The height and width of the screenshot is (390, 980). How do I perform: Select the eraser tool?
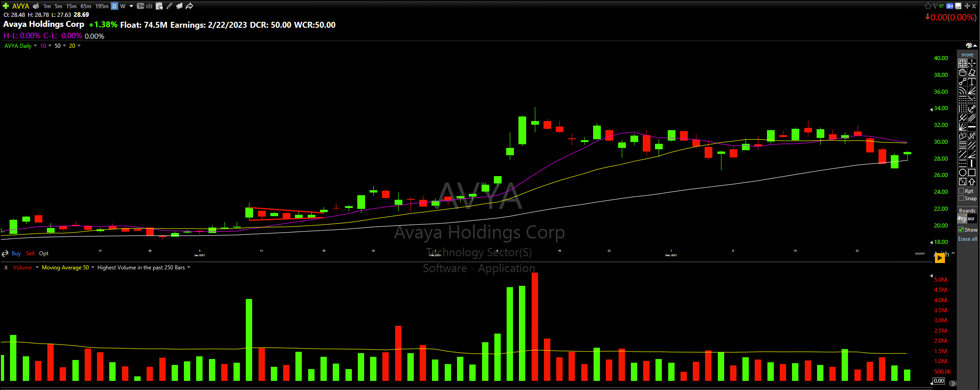972,72
